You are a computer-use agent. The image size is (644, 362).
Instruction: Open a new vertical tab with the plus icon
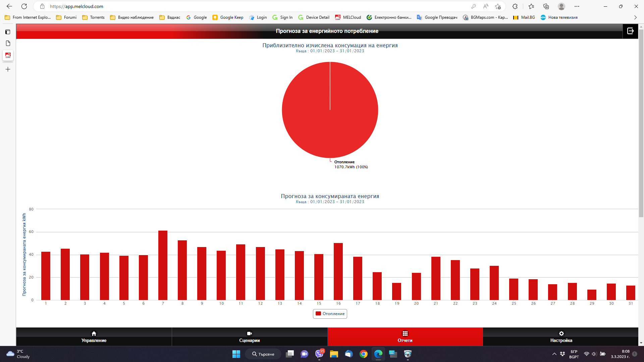tap(8, 69)
